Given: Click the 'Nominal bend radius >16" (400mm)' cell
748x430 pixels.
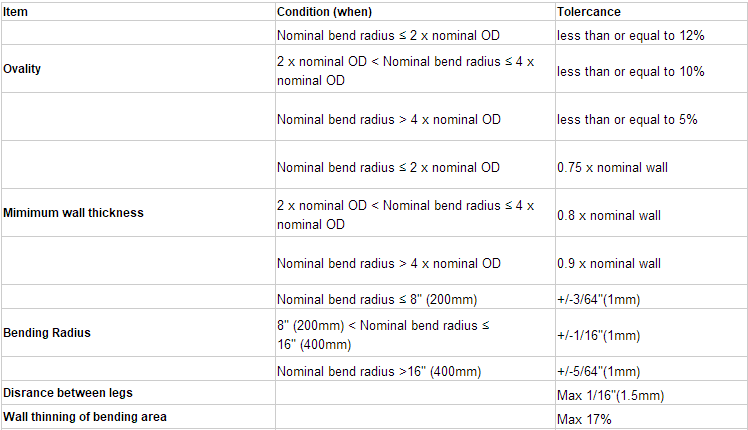Looking at the screenshot, I should [379, 371].
